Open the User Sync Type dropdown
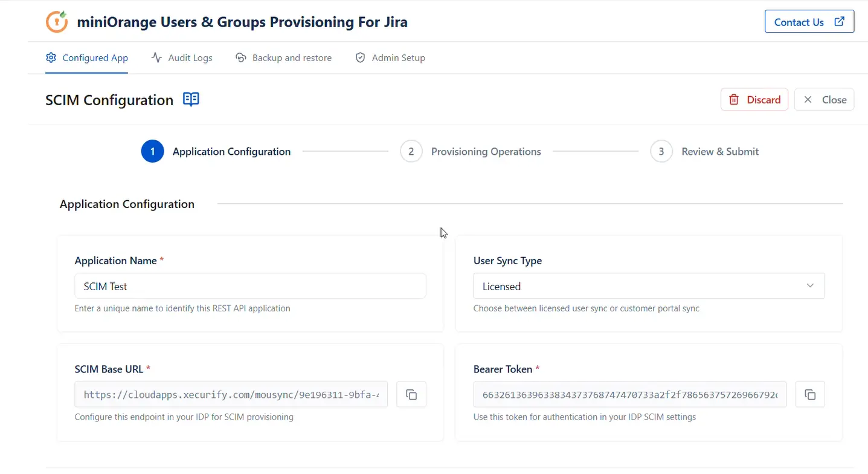The image size is (868, 474). point(649,286)
